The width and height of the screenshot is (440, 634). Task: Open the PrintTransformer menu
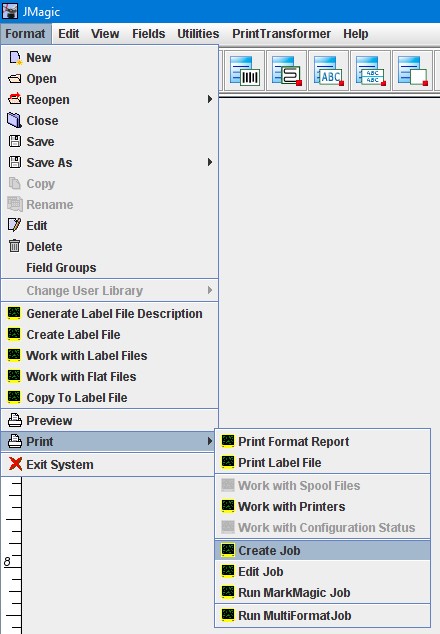[x=281, y=34]
